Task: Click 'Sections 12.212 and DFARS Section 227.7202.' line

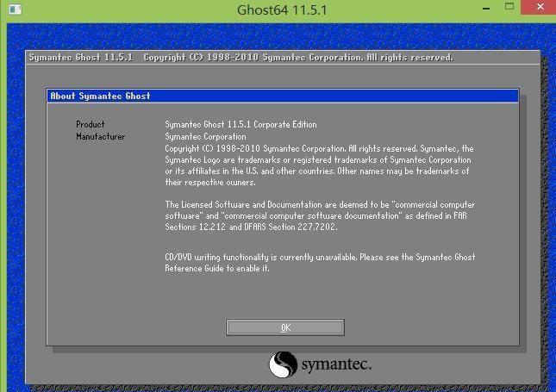Action: [251, 227]
